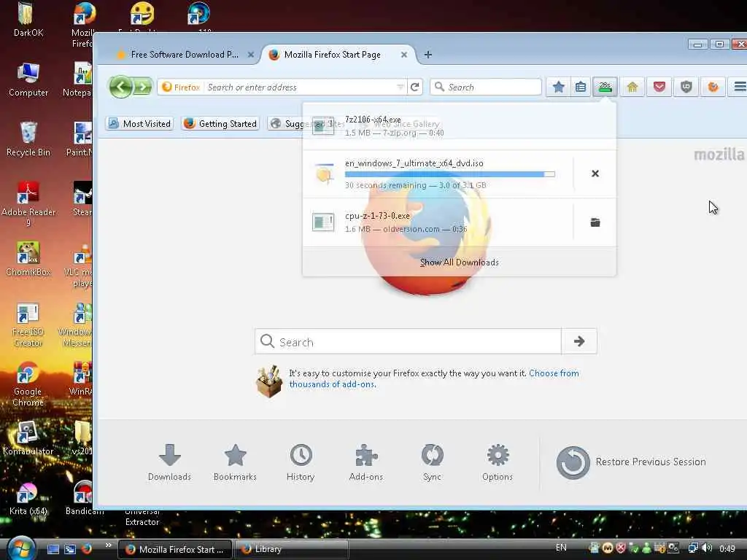Toggle the downloads panel toolbar button
The height and width of the screenshot is (560, 747).
605,87
